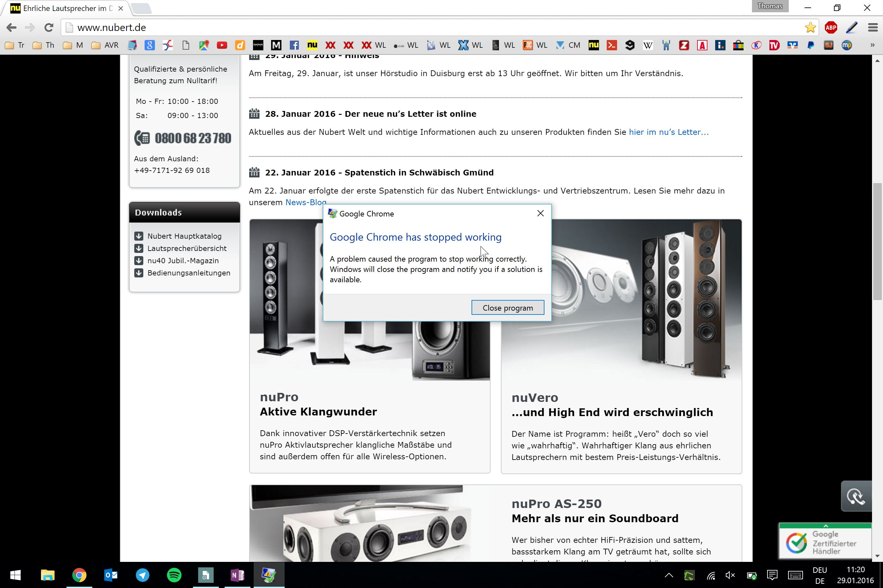Screen dimensions: 883x588
Task: Expand hidden bookmarks overflow chevron
Action: [x=872, y=45]
